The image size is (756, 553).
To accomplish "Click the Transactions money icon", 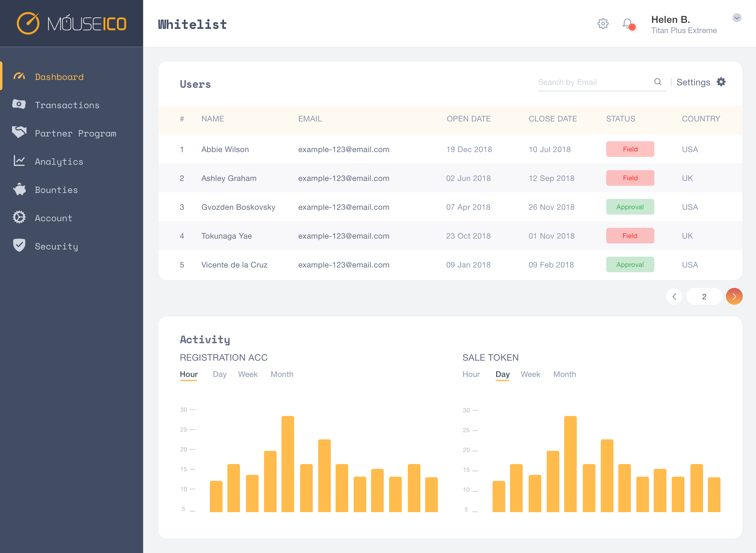I will coord(19,105).
